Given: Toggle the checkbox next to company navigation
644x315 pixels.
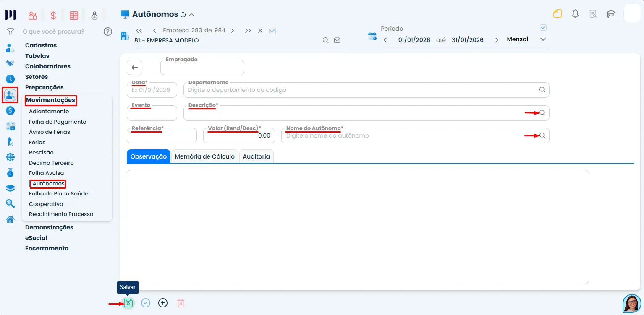Looking at the screenshot, I should tap(272, 31).
